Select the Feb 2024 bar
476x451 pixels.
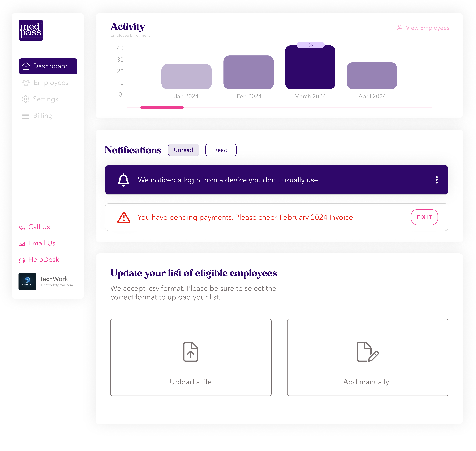tap(249, 72)
